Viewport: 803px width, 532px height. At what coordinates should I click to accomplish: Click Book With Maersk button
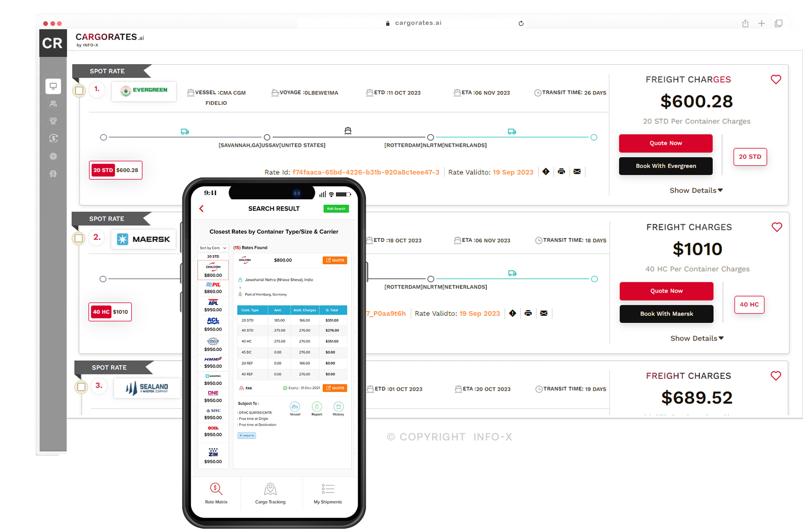tap(665, 314)
